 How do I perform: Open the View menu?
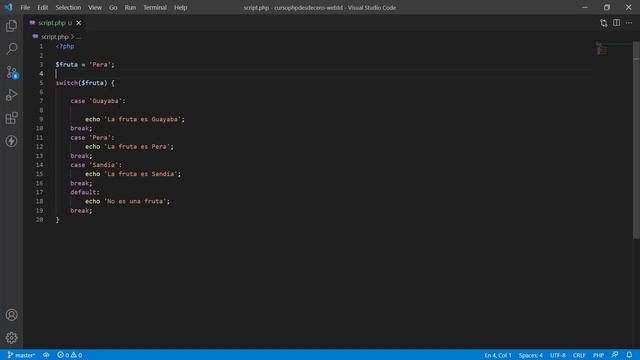(x=95, y=7)
